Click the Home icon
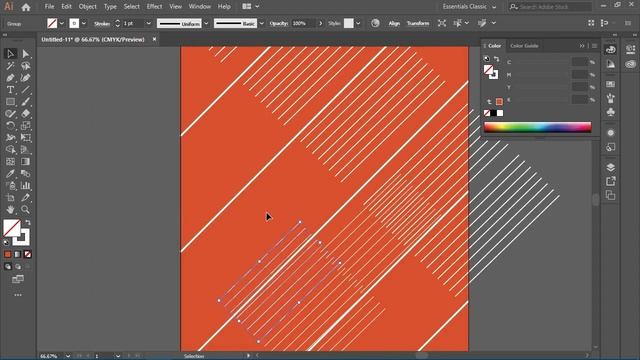This screenshot has height=360, width=640. pos(26,7)
